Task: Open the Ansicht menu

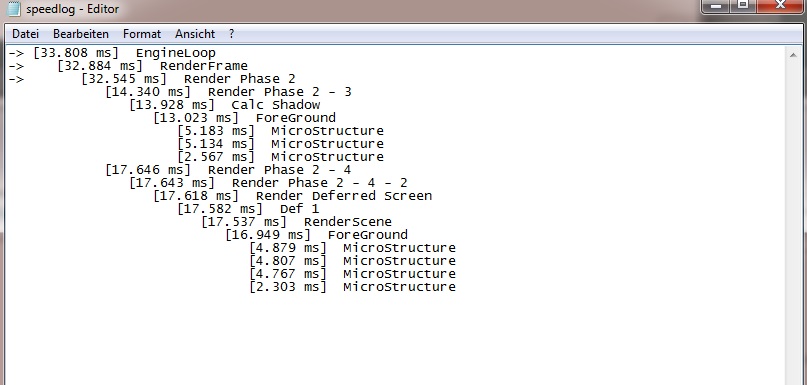Action: coord(195,34)
